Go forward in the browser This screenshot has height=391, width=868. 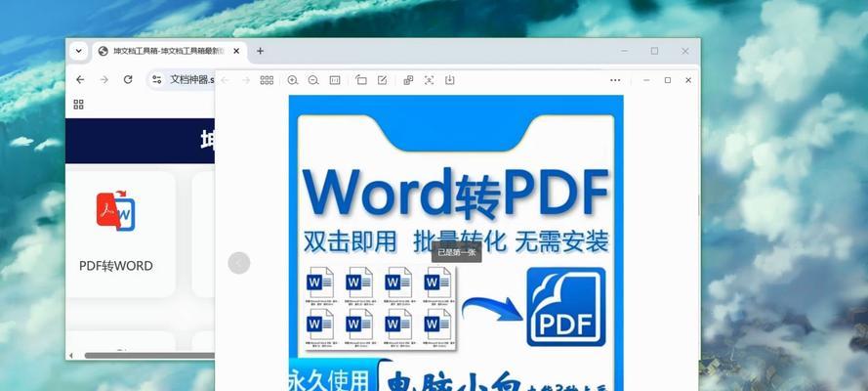click(104, 80)
